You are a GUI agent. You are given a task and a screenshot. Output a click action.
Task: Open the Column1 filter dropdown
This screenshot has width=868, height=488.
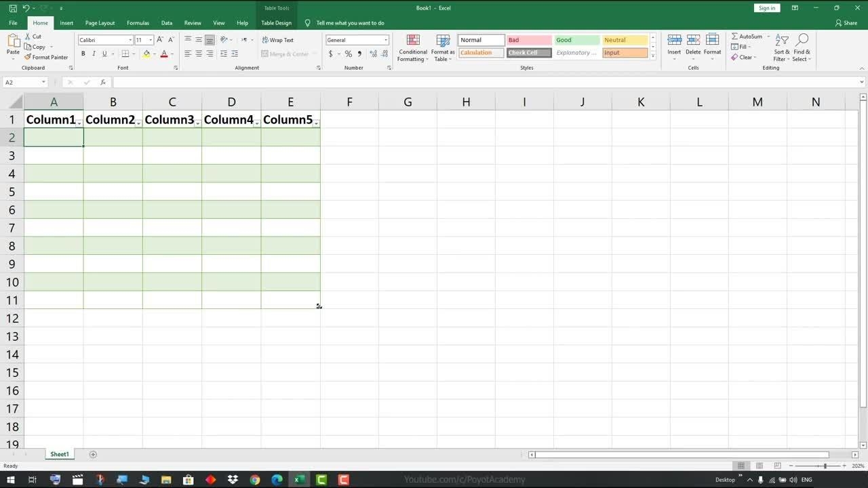pyautogui.click(x=79, y=123)
